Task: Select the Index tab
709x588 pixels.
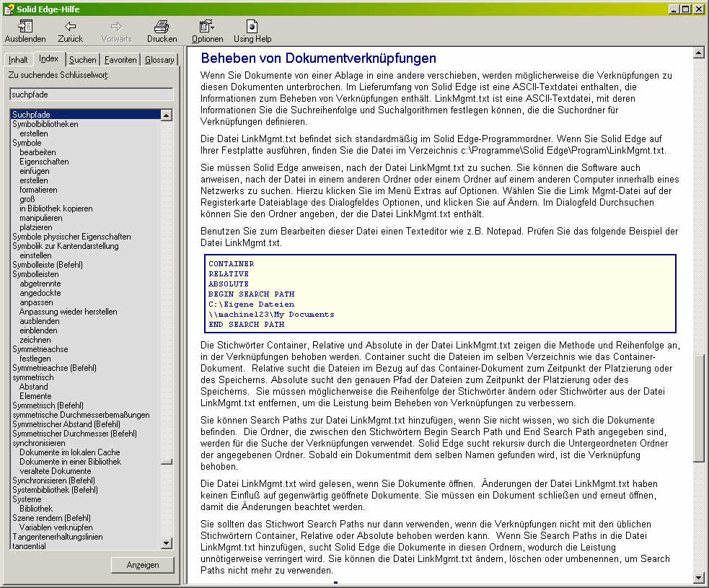Action: [x=49, y=59]
